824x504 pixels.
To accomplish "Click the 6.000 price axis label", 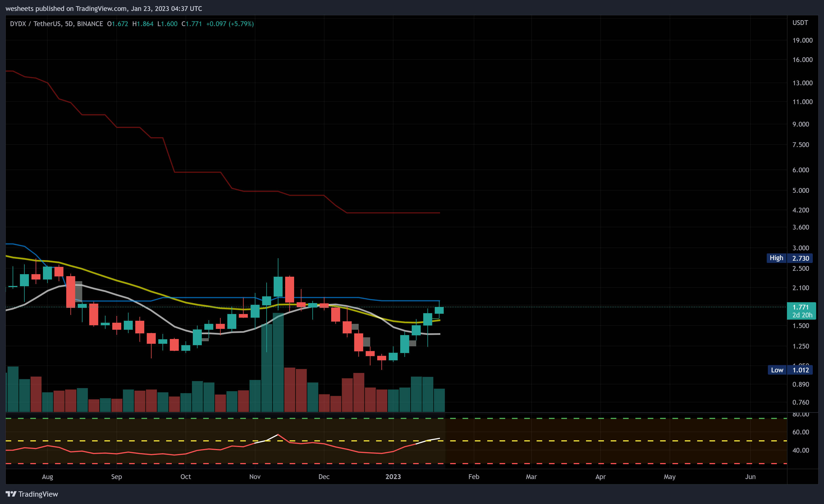I will (801, 170).
